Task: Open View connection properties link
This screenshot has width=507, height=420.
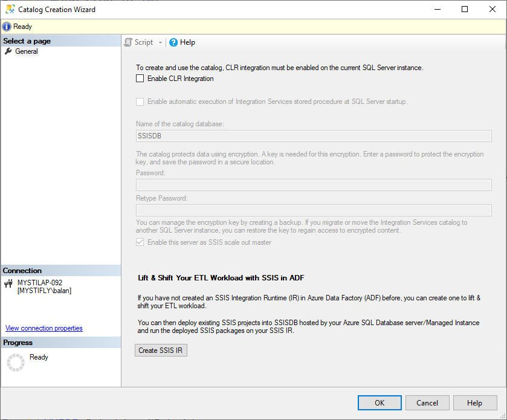Action: [44, 328]
